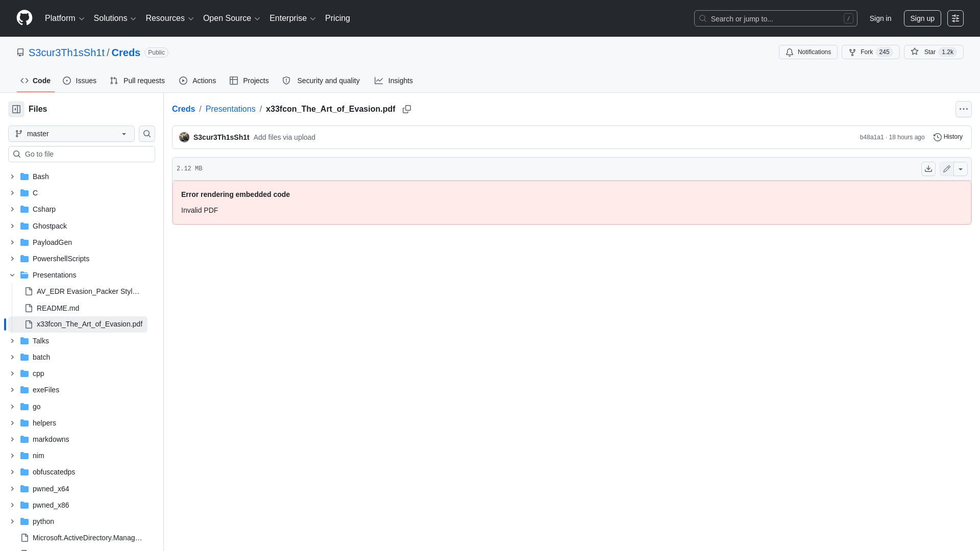Open the Insights tab

pos(394,81)
